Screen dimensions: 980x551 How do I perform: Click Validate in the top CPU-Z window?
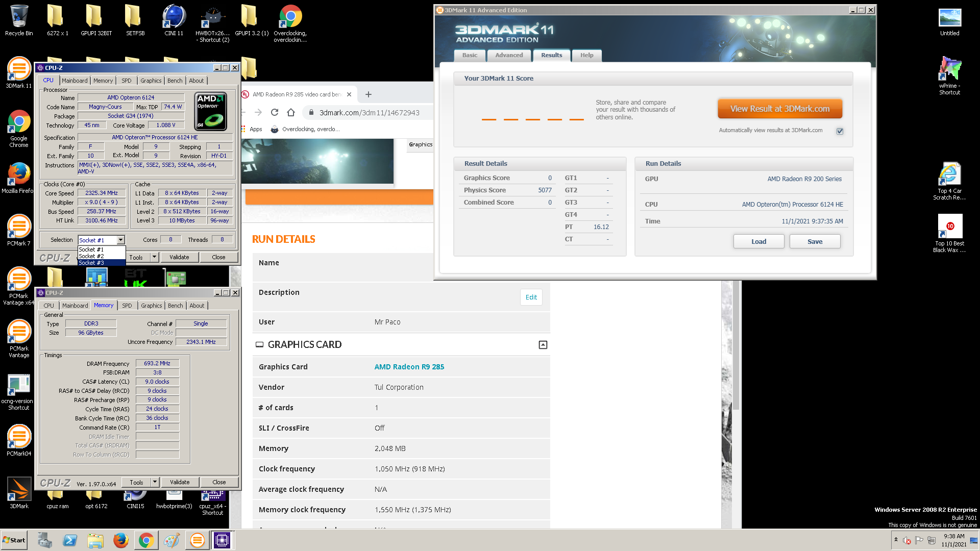(179, 257)
